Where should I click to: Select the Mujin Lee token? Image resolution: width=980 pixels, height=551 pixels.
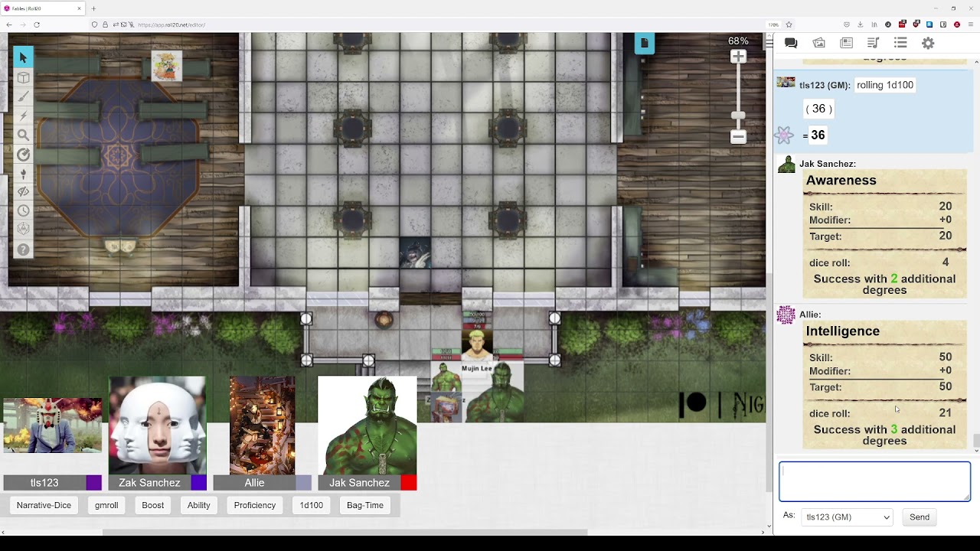click(x=477, y=344)
